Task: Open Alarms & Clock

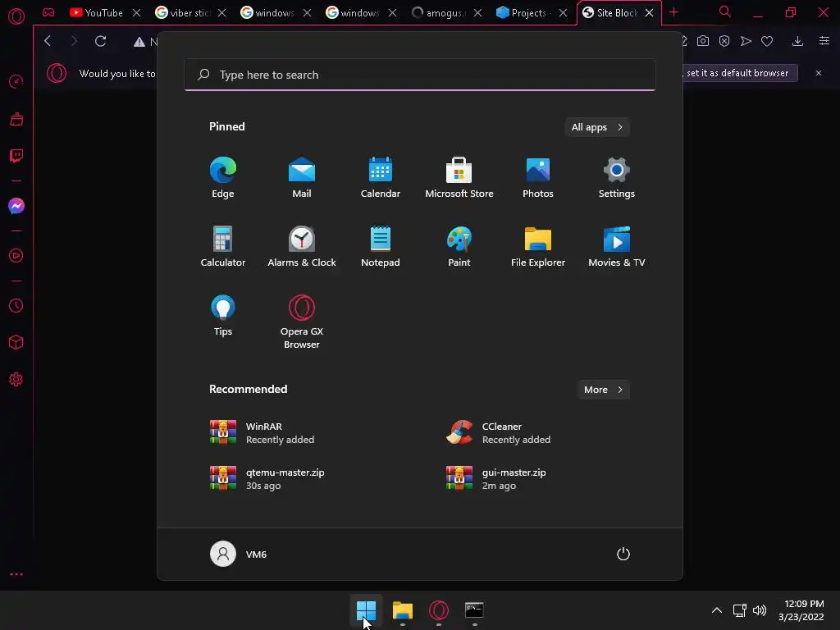Action: tap(302, 246)
